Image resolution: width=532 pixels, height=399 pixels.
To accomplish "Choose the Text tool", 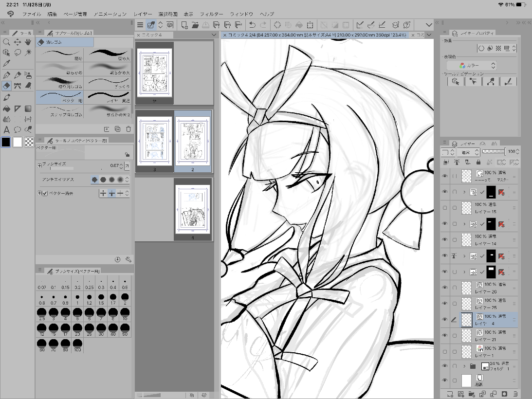I will pyautogui.click(x=6, y=129).
